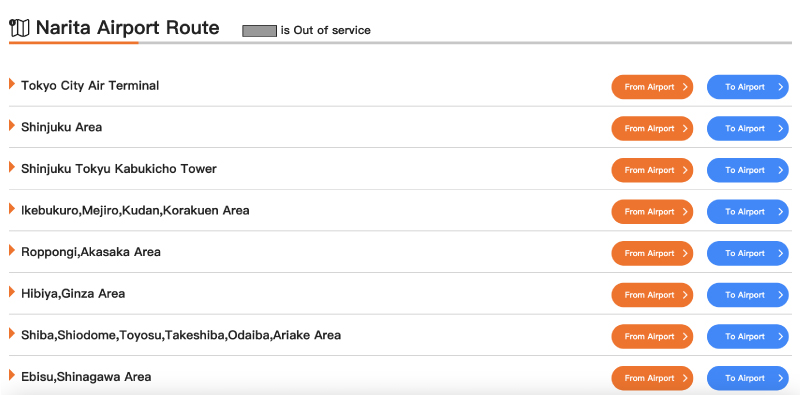Click the gray Out of service legend box
Viewport: 800px width, 395px height.
tap(259, 31)
